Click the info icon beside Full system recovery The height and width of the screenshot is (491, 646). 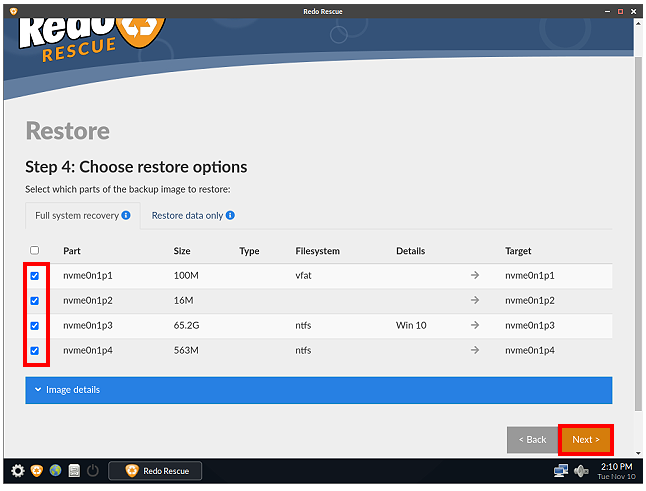point(126,215)
